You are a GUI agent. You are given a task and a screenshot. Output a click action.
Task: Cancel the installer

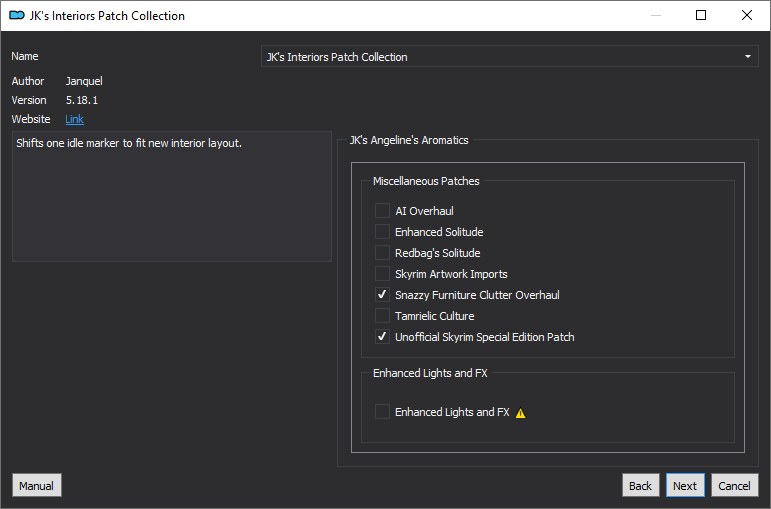click(734, 485)
